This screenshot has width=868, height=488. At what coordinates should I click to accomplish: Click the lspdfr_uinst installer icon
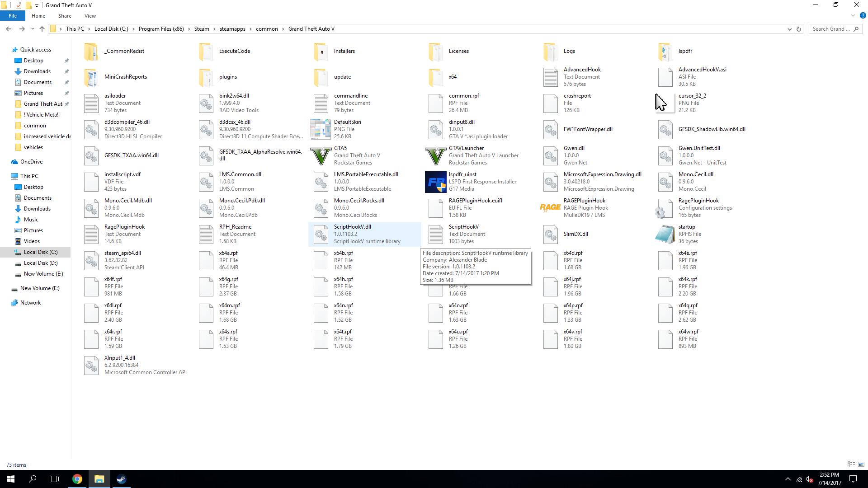(436, 182)
